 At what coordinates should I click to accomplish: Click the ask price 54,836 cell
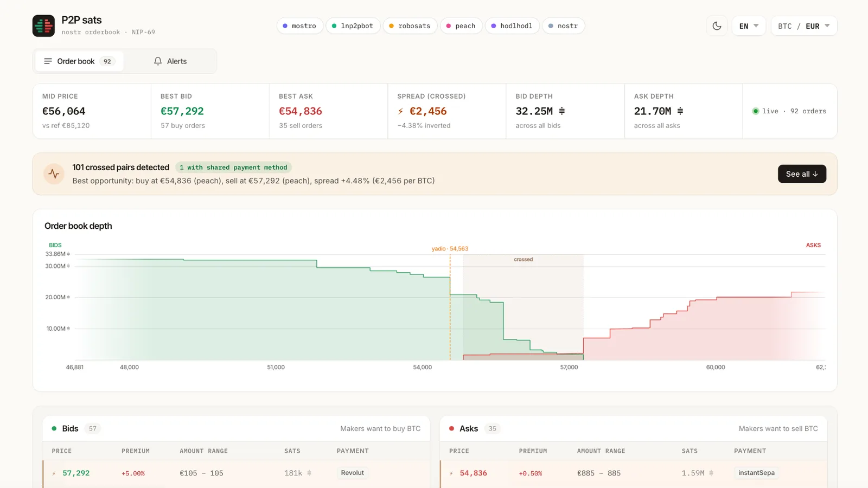[x=474, y=473]
